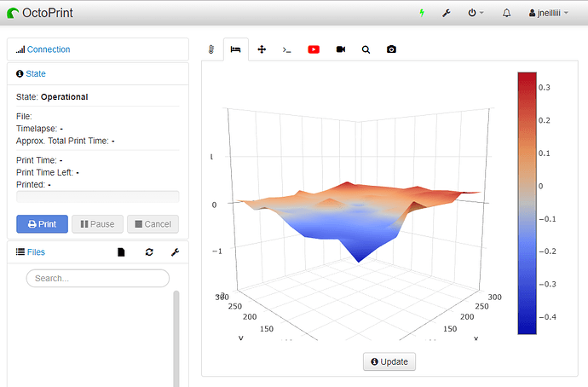Screen dimensions: 588x387
Task: Open the video camera tab
Action: tap(340, 49)
